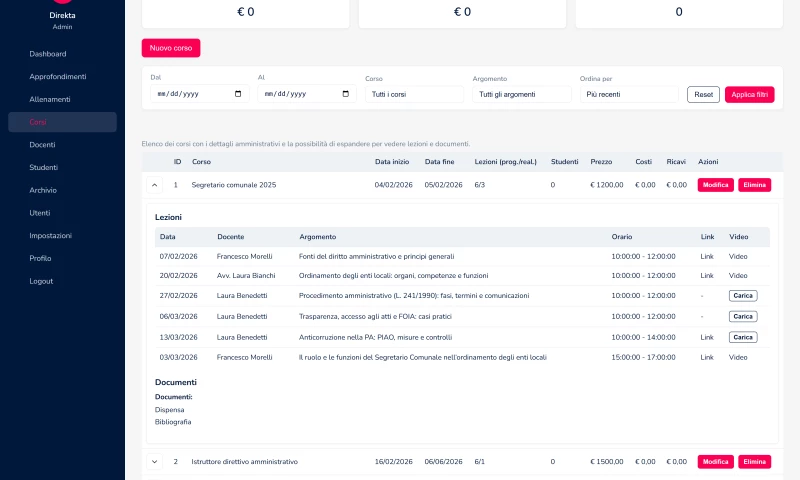Open Video for the 20/02/2026 lesson
The height and width of the screenshot is (480, 800).
point(738,276)
